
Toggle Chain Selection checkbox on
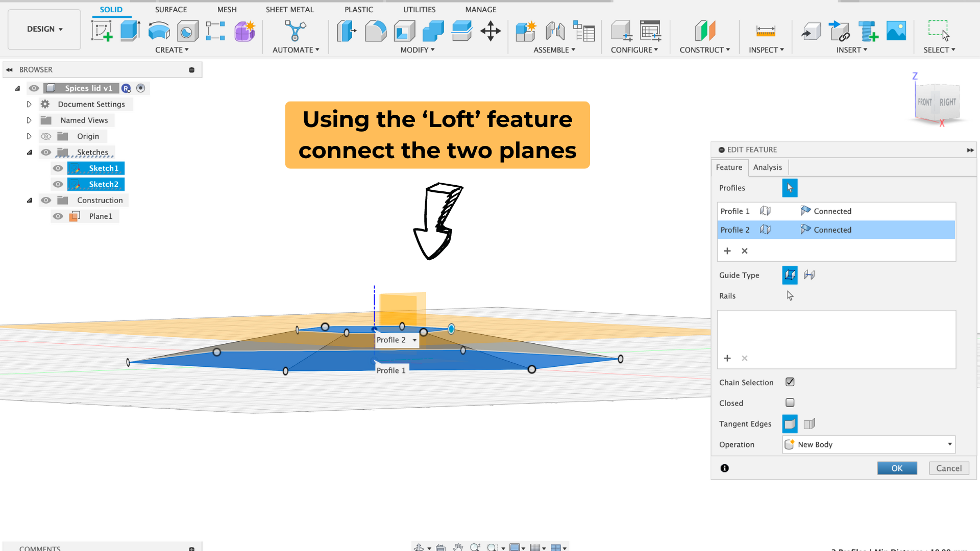pos(790,382)
